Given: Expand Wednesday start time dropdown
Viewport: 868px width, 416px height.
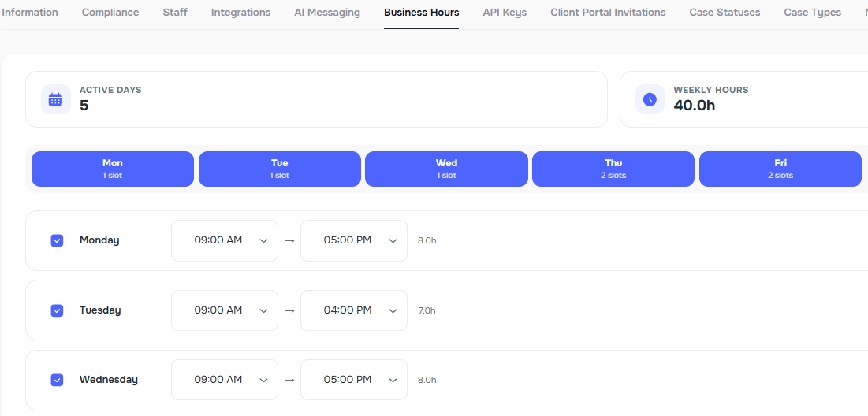Looking at the screenshot, I should (224, 380).
